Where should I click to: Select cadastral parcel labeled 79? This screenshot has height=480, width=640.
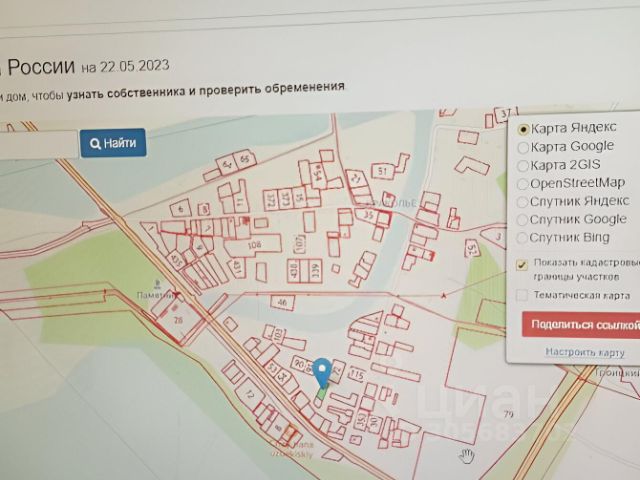(508, 414)
